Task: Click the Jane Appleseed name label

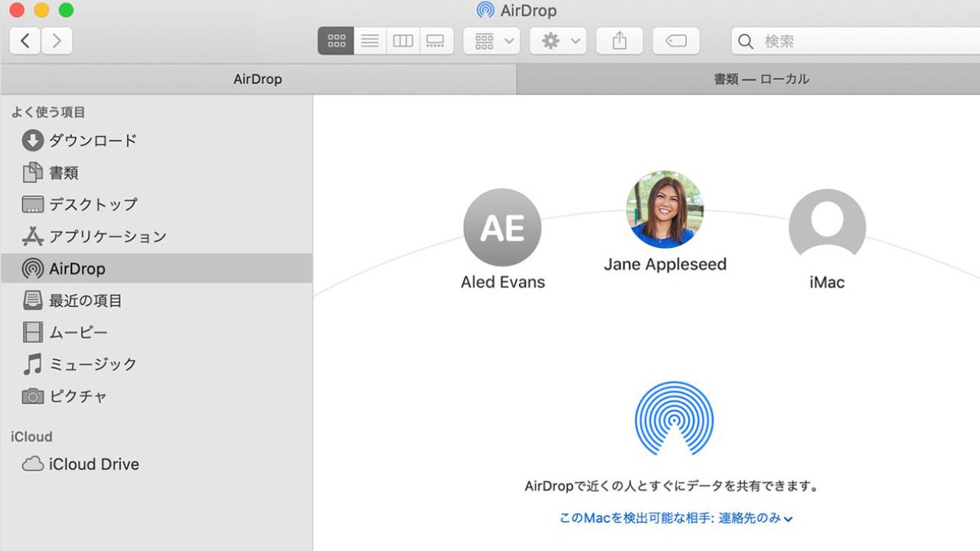Action: [665, 265]
